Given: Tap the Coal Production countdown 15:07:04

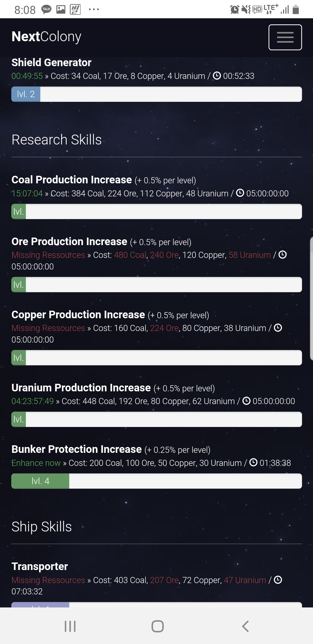Looking at the screenshot, I should tap(27, 193).
